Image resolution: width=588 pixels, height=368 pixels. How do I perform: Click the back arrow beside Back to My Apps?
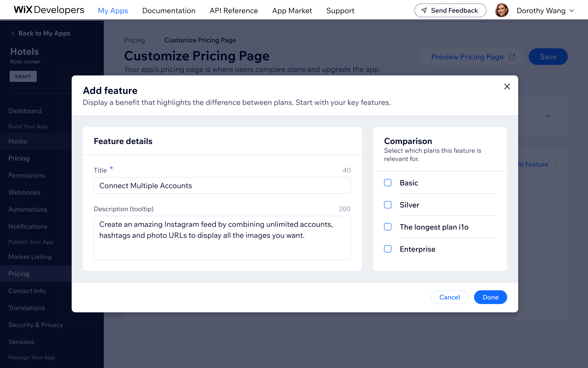tap(13, 33)
